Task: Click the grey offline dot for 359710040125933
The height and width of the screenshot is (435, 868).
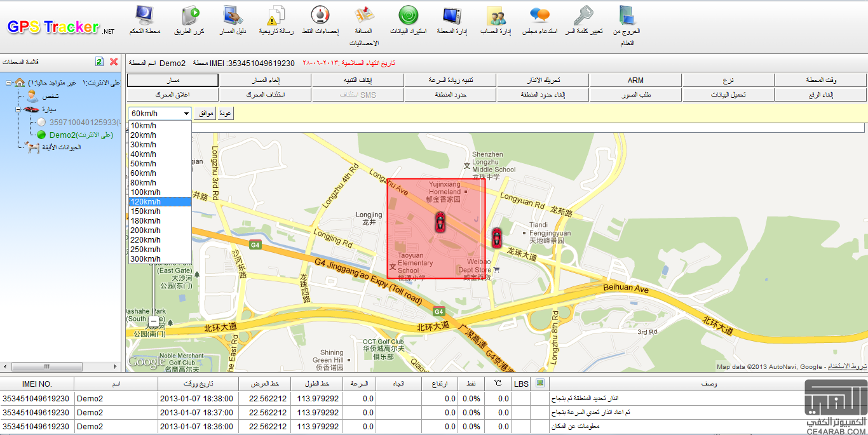Action: click(x=41, y=122)
